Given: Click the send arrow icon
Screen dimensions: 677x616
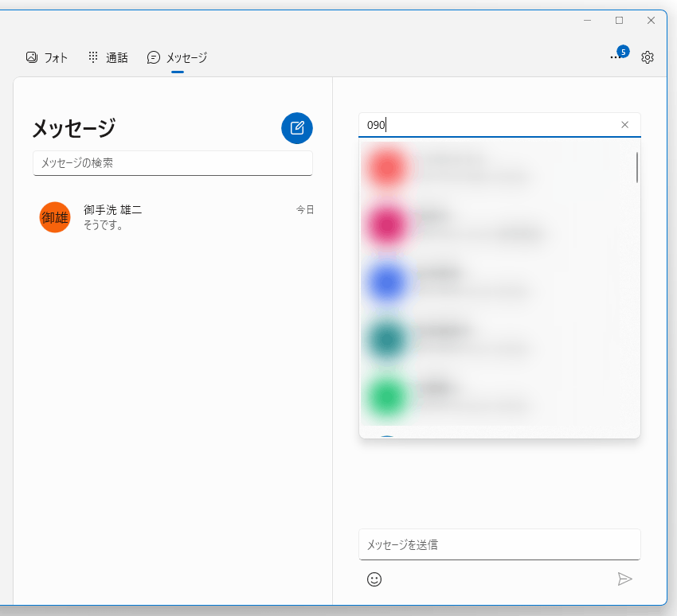Looking at the screenshot, I should [624, 579].
